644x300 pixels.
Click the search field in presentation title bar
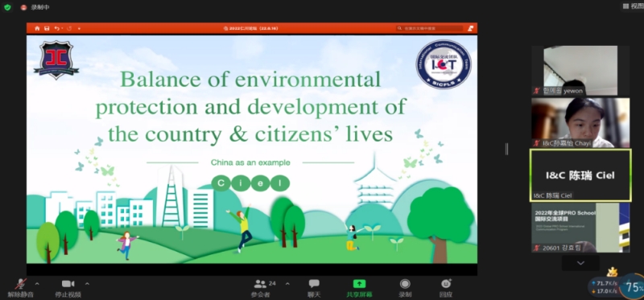coord(430,28)
